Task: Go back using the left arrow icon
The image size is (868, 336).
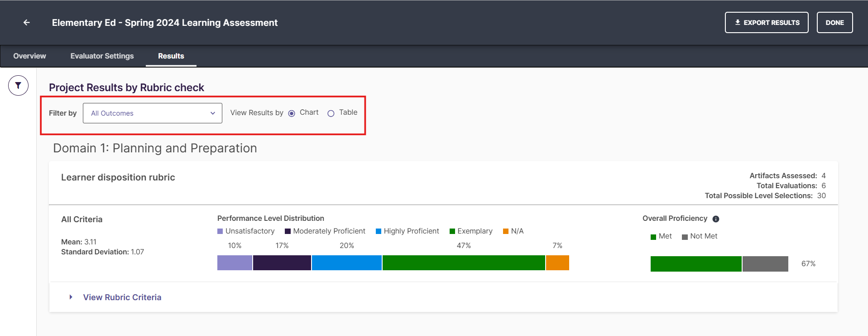Action: 27,22
